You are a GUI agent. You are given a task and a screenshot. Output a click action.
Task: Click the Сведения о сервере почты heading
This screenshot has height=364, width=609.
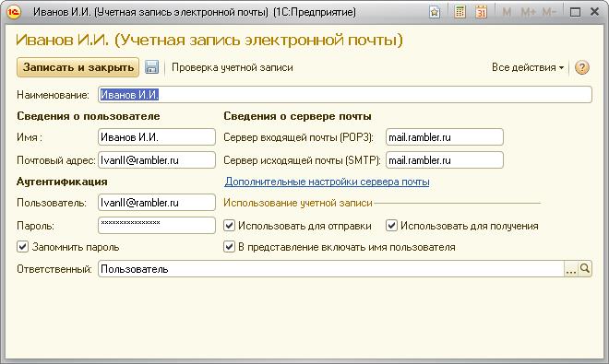pos(297,116)
